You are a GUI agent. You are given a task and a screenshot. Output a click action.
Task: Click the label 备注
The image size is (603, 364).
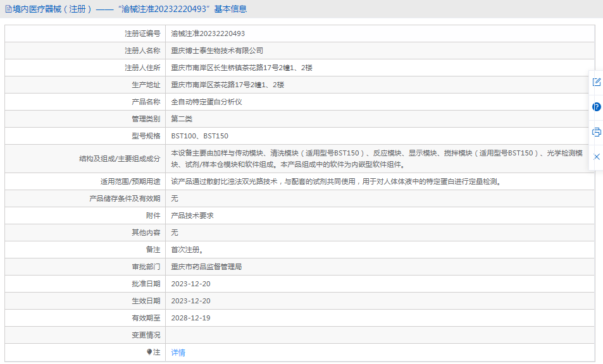tap(153, 250)
